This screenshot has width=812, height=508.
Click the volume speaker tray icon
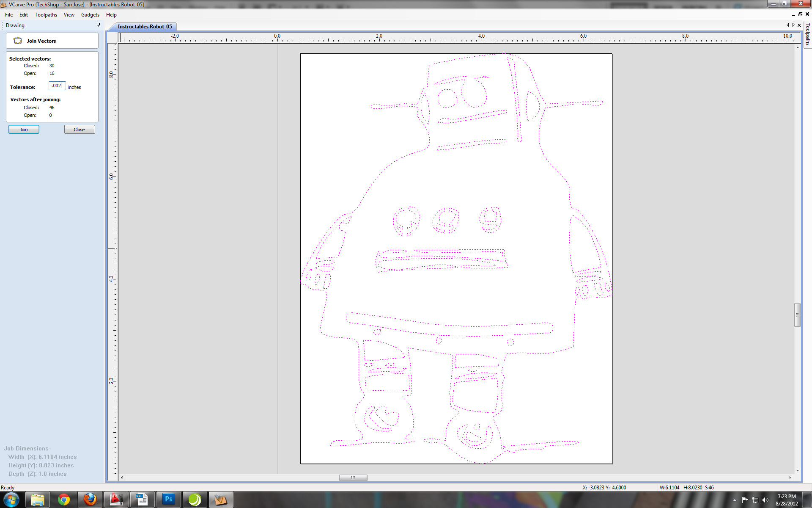point(765,500)
